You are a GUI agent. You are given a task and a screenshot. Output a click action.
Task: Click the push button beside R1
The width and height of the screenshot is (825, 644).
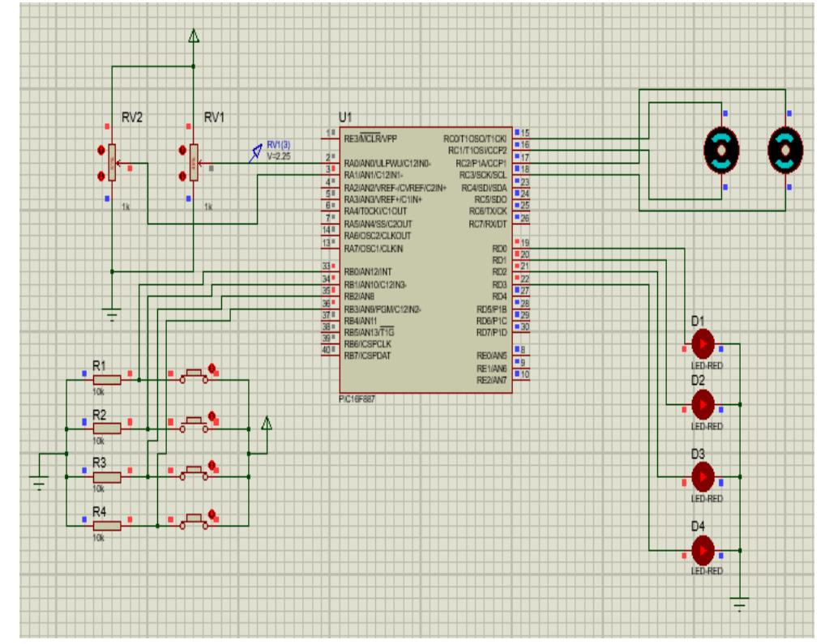point(194,377)
